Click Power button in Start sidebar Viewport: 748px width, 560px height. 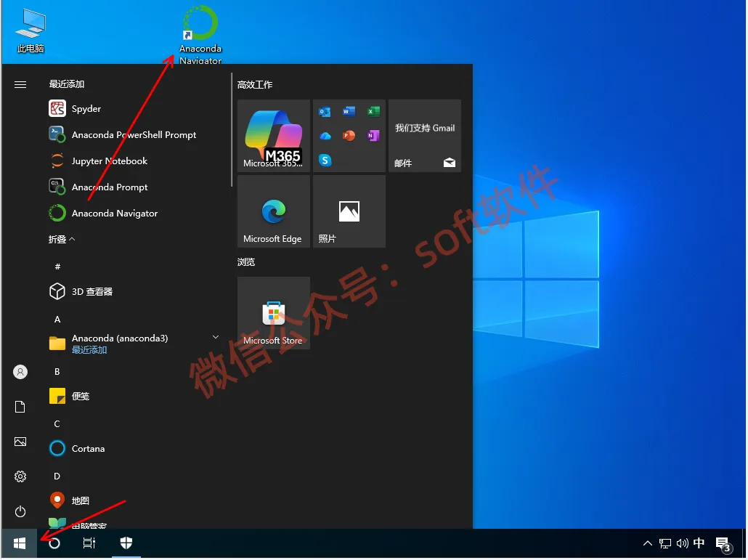click(x=20, y=512)
